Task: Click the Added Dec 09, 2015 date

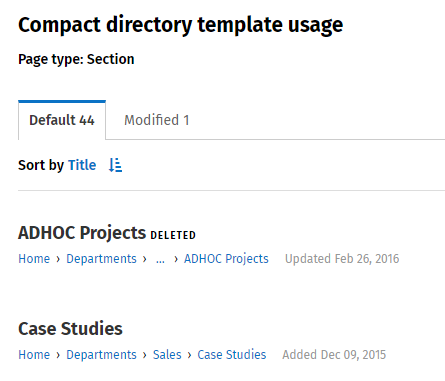Action: click(x=334, y=355)
